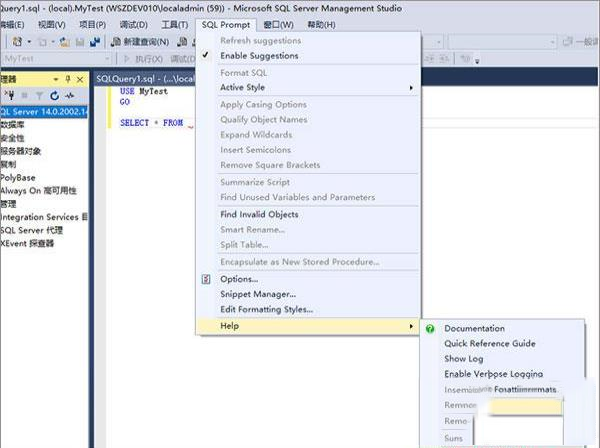Open the 编辑(E) menu

click(13, 25)
